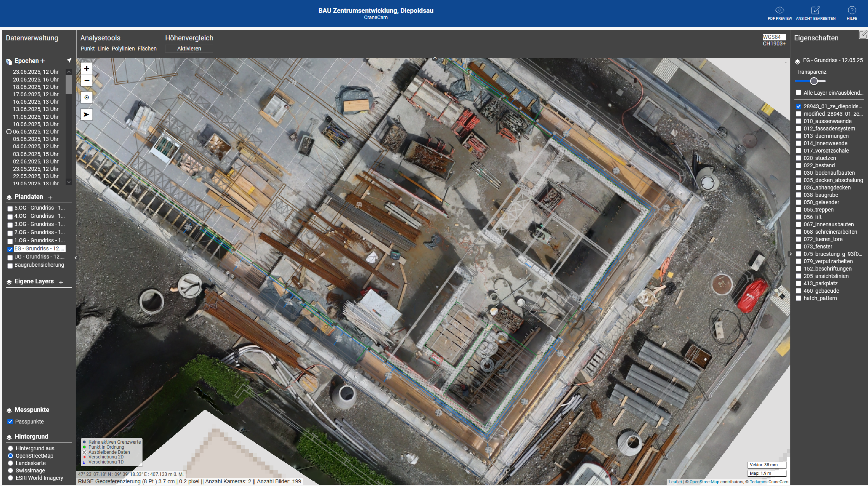Click the arrow navigation map button
Viewport: 868px width, 486px height.
pos(87,115)
